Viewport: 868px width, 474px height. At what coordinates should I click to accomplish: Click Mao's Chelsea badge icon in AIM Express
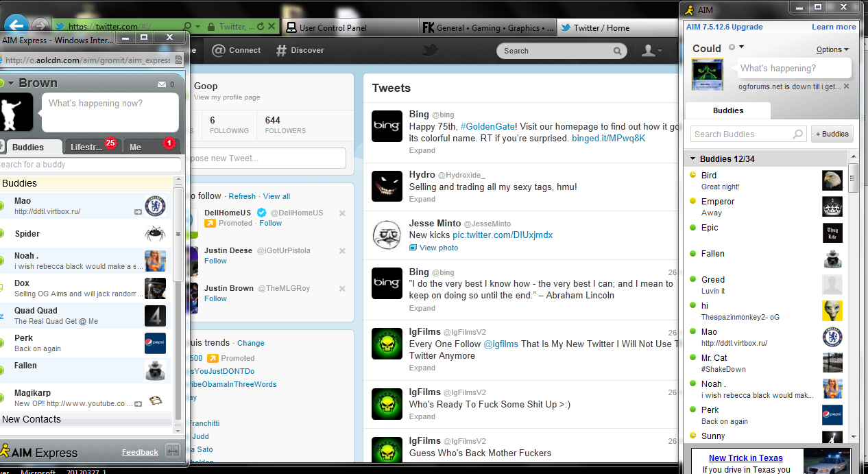coord(156,206)
